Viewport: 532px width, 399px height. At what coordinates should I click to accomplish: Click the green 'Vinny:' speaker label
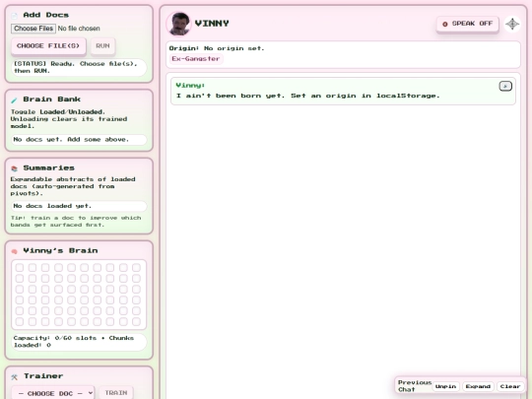190,85
